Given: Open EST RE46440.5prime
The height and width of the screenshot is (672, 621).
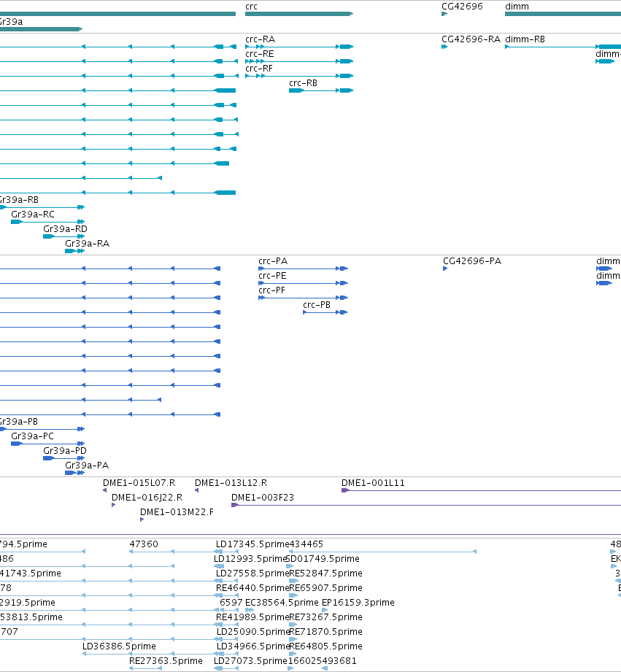Looking at the screenshot, I should (x=253, y=588).
